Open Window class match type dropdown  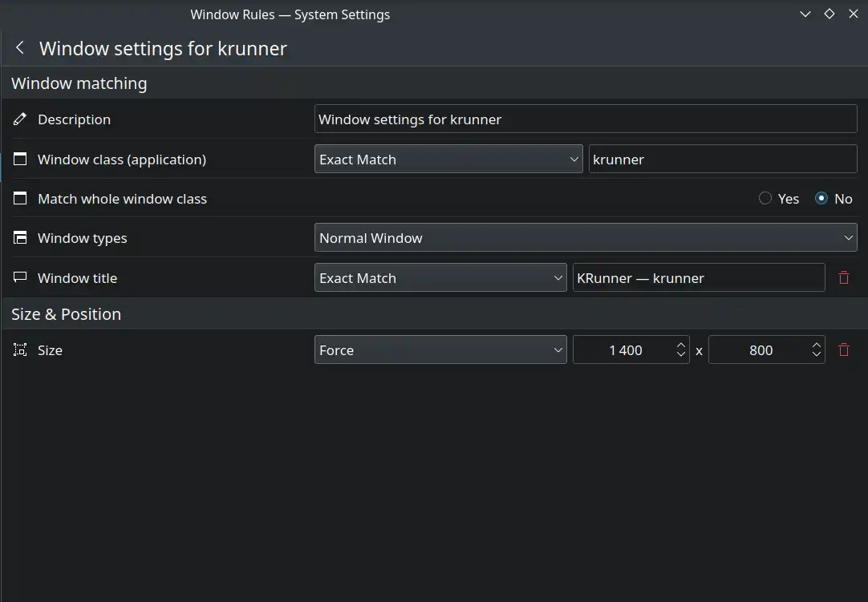click(448, 160)
